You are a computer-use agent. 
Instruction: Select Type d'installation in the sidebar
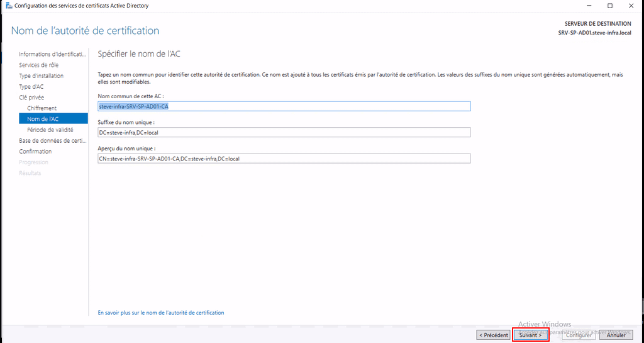pos(41,76)
